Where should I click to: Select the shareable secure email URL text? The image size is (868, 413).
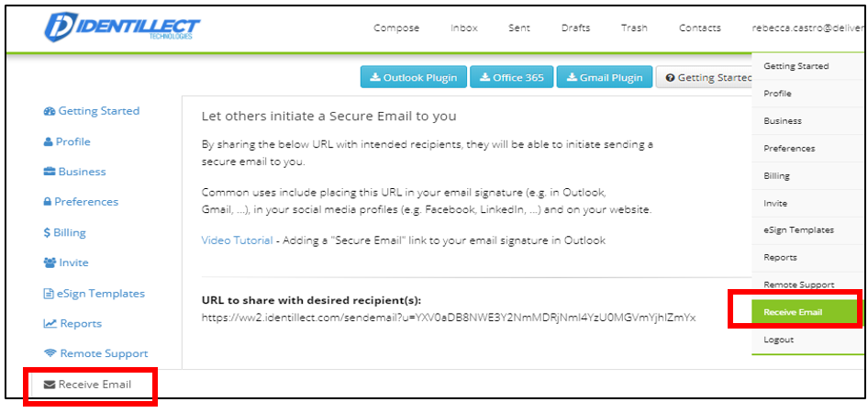[x=448, y=318]
